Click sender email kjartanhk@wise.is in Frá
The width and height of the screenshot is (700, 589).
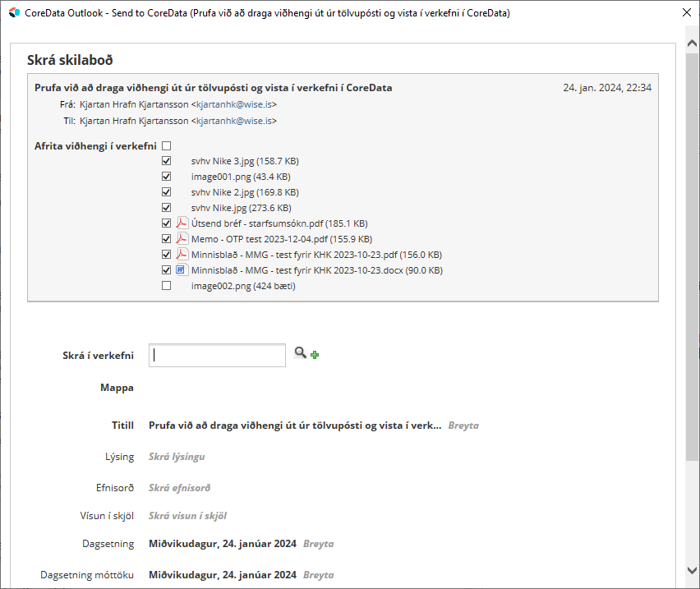[234, 105]
